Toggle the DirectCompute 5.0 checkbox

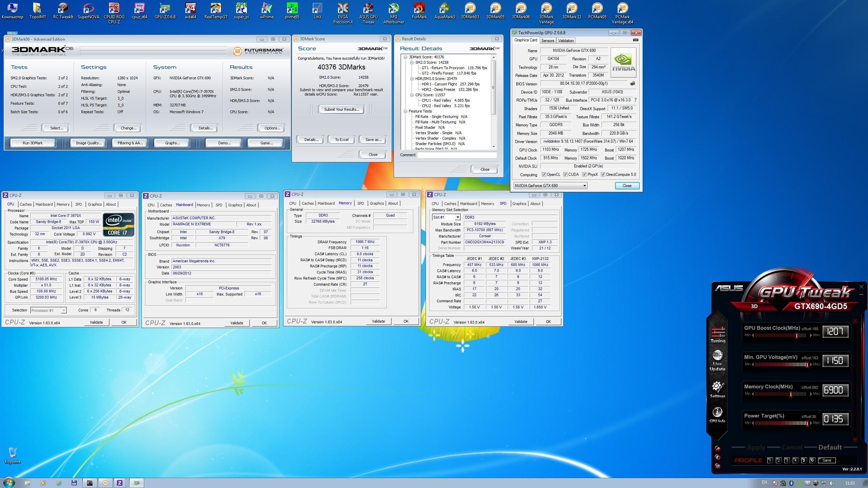(x=603, y=175)
